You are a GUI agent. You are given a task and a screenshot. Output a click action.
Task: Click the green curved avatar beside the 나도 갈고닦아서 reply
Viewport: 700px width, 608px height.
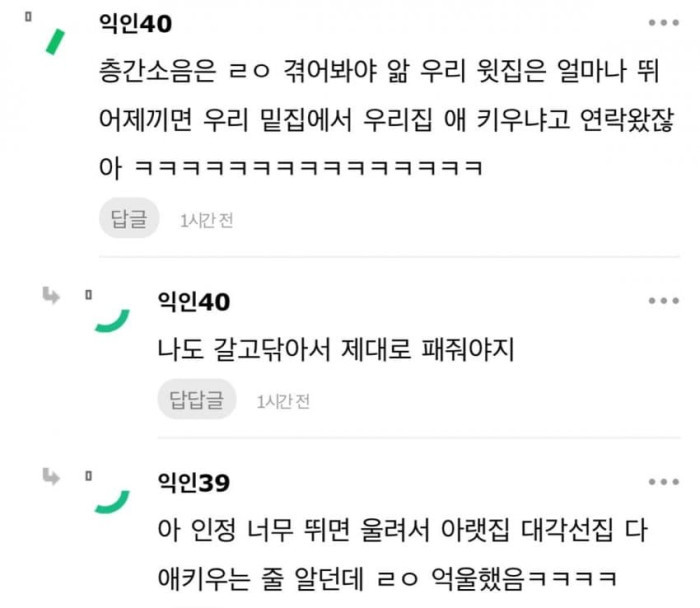[112, 321]
